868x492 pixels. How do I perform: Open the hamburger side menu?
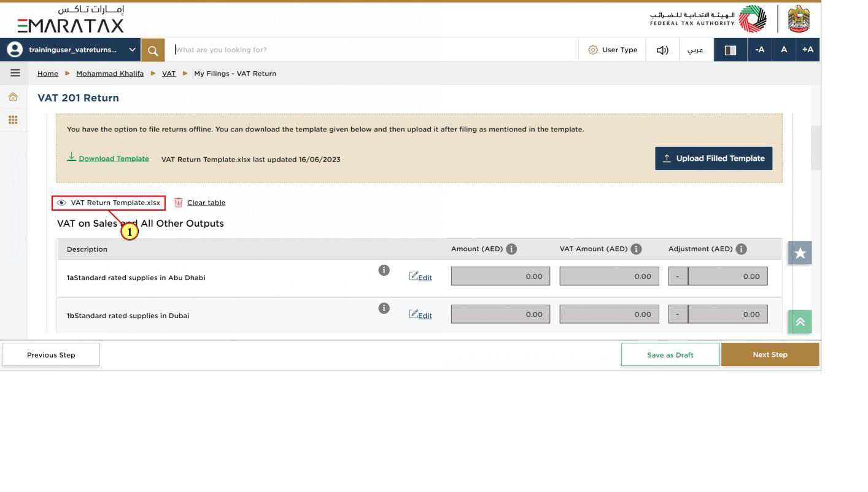click(x=15, y=73)
